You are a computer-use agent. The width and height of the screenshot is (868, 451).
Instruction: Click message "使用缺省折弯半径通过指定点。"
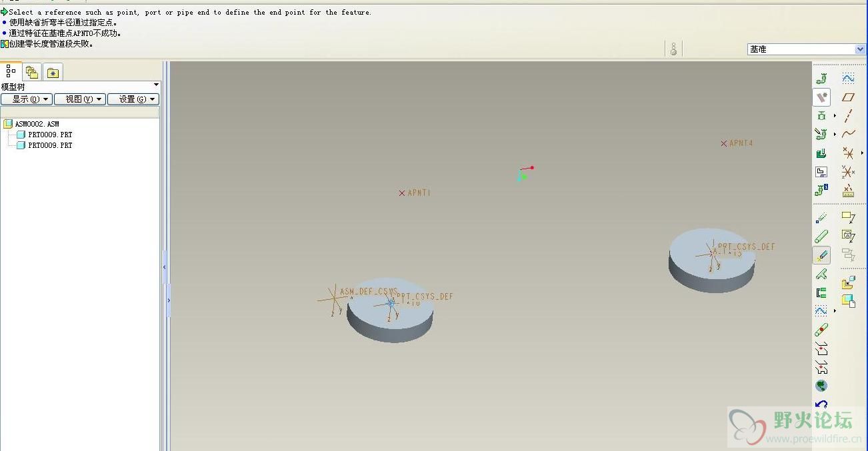click(x=63, y=23)
